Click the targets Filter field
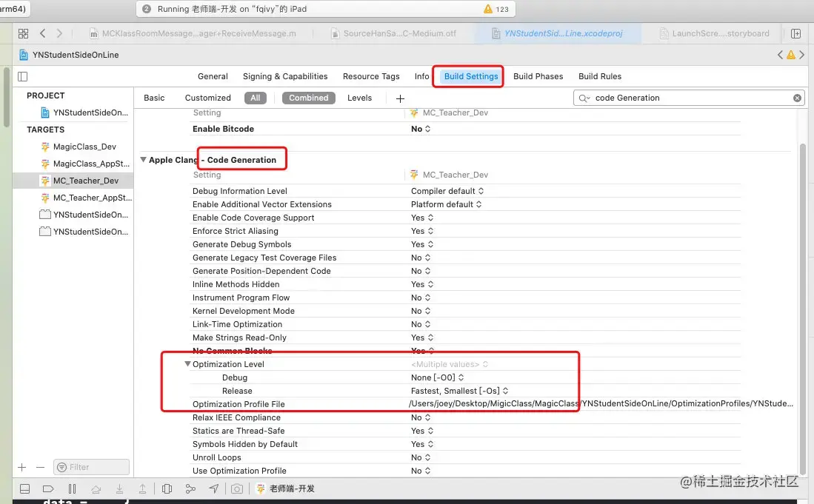The width and height of the screenshot is (814, 504). coord(91,467)
